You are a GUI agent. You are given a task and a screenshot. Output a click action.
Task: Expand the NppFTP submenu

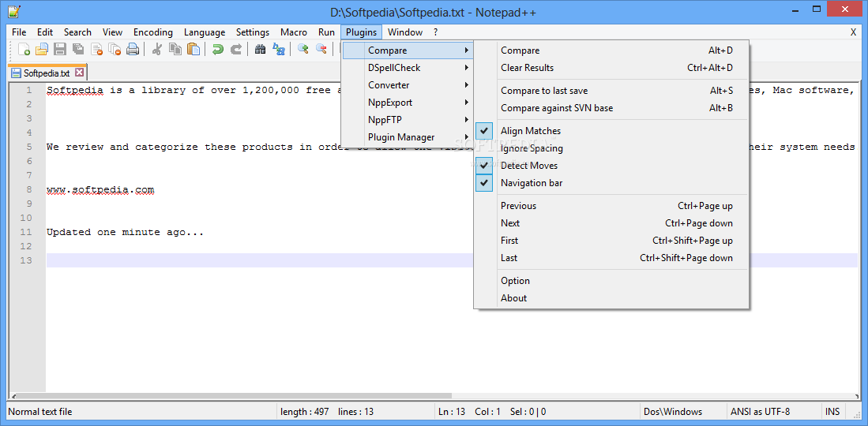point(408,119)
